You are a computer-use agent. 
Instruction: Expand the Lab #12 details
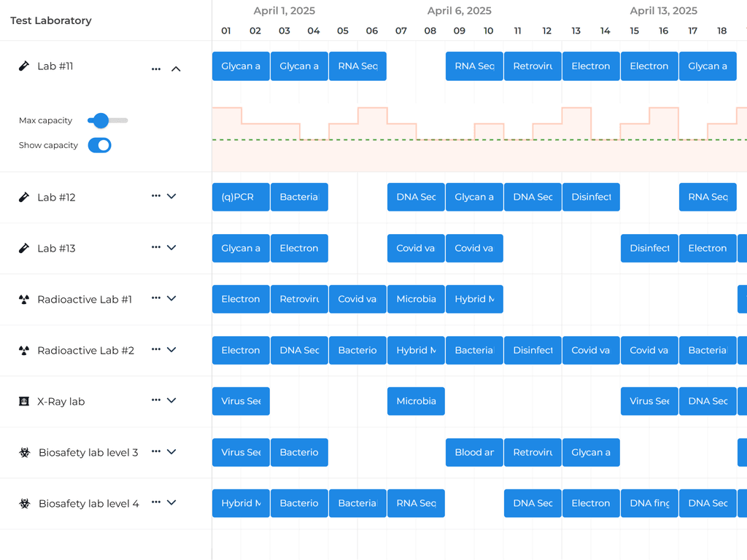pos(171,195)
